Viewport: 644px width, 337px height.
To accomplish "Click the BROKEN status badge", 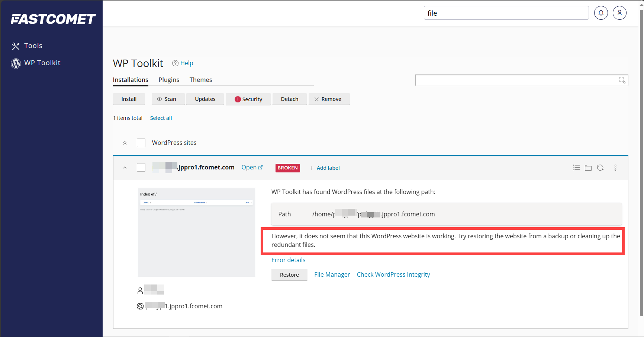I will click(288, 168).
